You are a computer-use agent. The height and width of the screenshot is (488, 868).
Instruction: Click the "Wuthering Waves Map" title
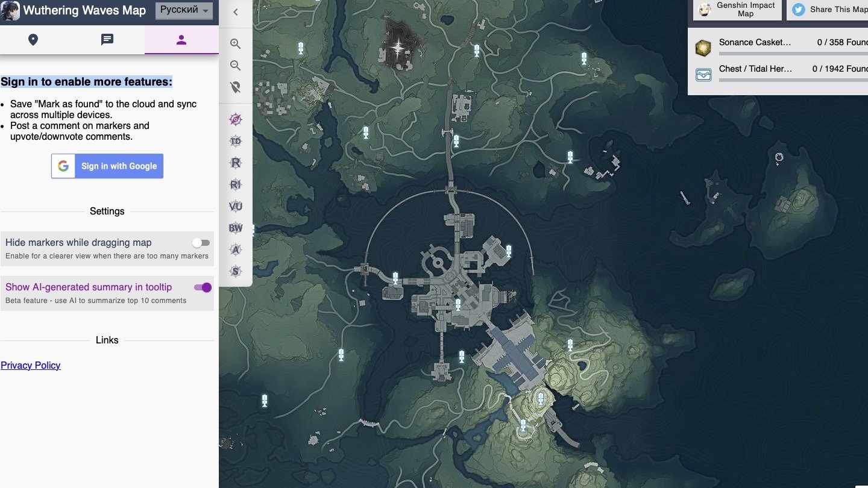(84, 10)
